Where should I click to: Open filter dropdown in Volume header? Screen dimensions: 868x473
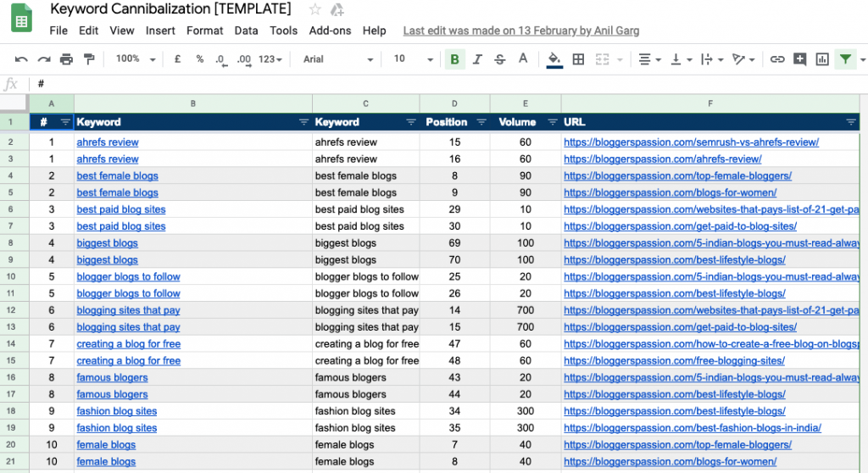553,122
